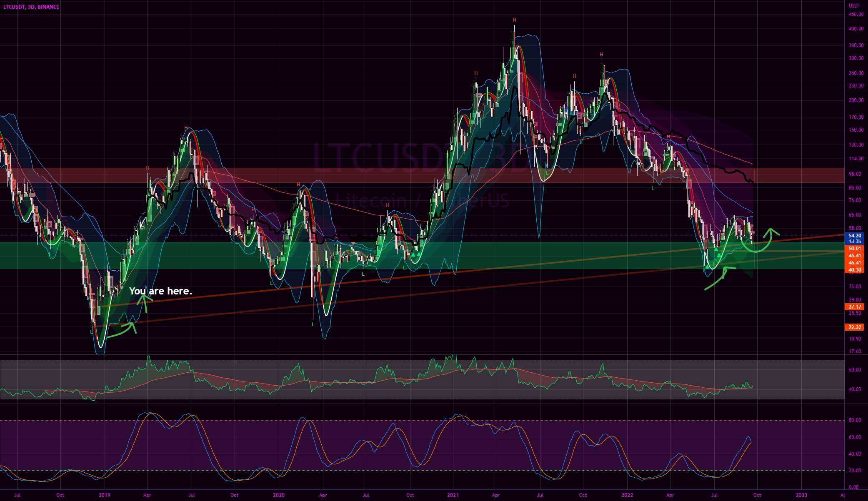Click the 400.00 price axis label
The width and height of the screenshot is (868, 501).
856,29
